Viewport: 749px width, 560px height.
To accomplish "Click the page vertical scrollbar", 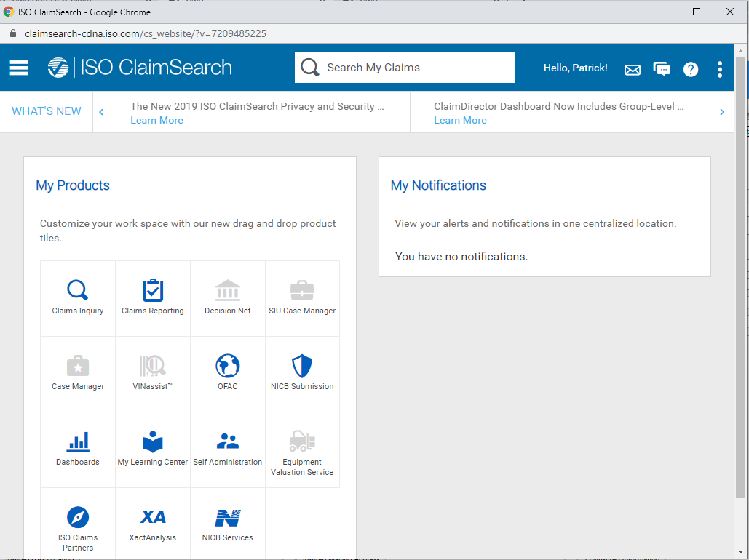I will pos(740,277).
